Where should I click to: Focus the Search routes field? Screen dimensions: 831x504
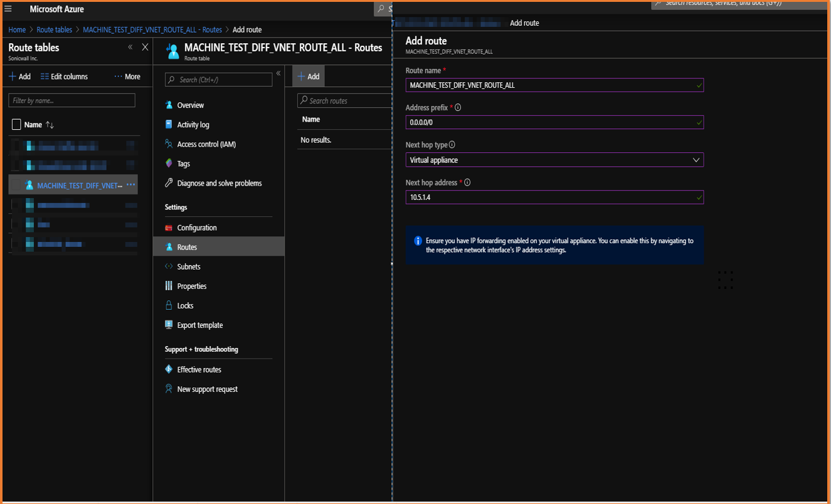click(345, 100)
